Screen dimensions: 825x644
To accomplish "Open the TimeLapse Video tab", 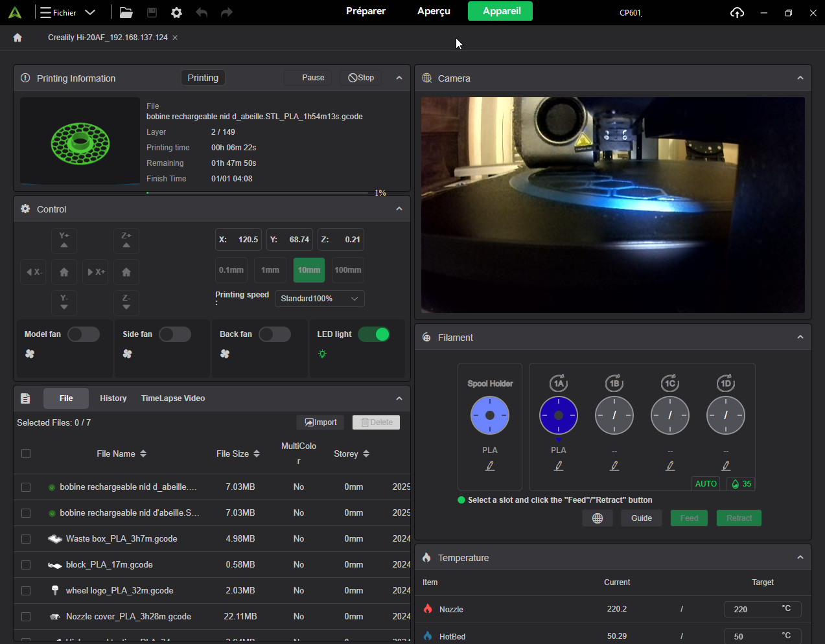I will click(173, 398).
